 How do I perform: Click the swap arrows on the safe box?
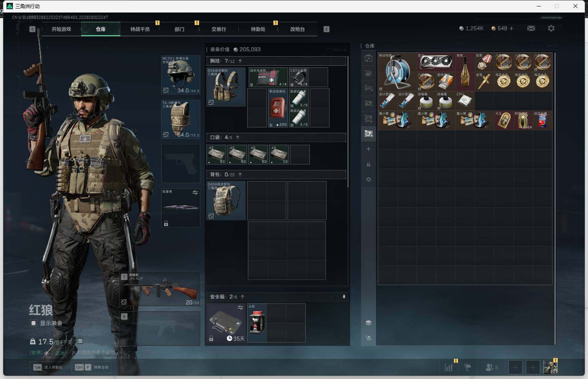click(x=240, y=308)
